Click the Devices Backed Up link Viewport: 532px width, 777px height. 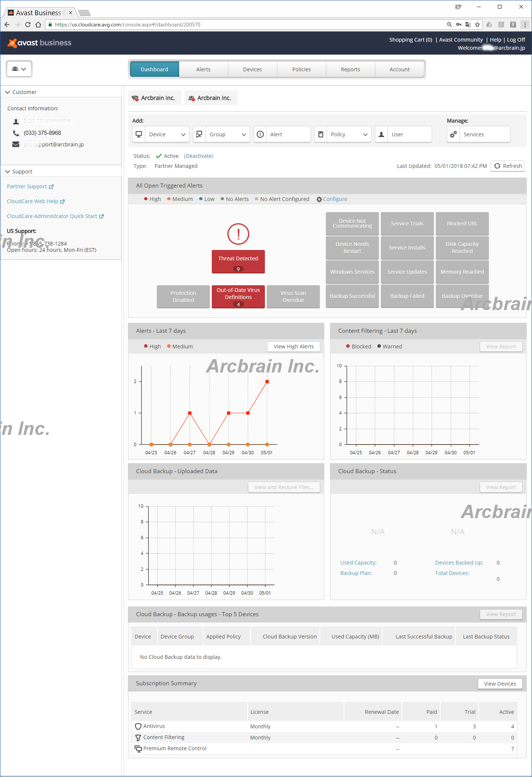[459, 563]
